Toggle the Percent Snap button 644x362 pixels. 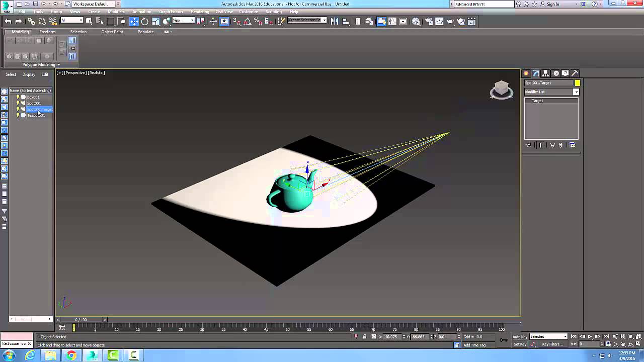pyautogui.click(x=258, y=21)
